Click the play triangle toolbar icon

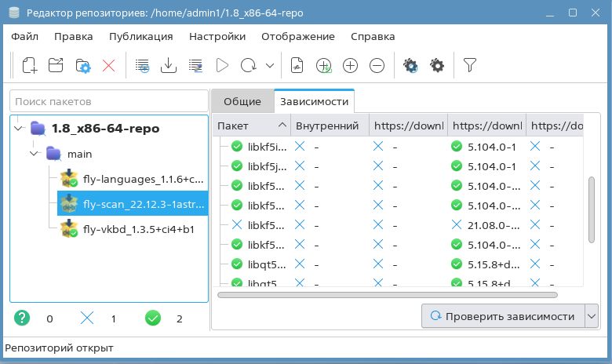222,66
